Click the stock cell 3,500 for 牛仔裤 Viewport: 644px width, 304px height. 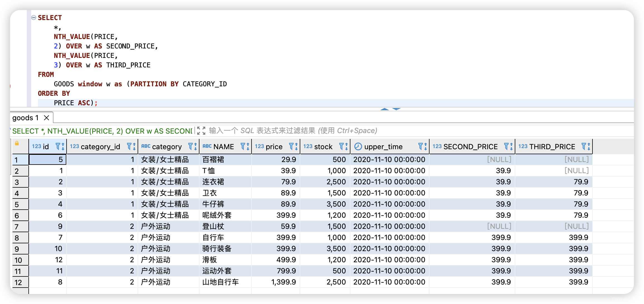pos(325,204)
